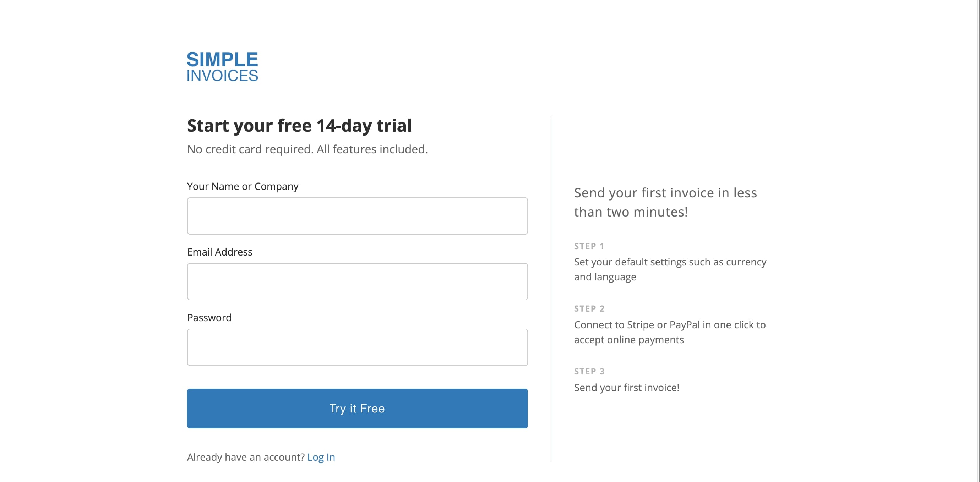
Task: Click the blue SIMPLE wordmark text
Action: coord(222,59)
